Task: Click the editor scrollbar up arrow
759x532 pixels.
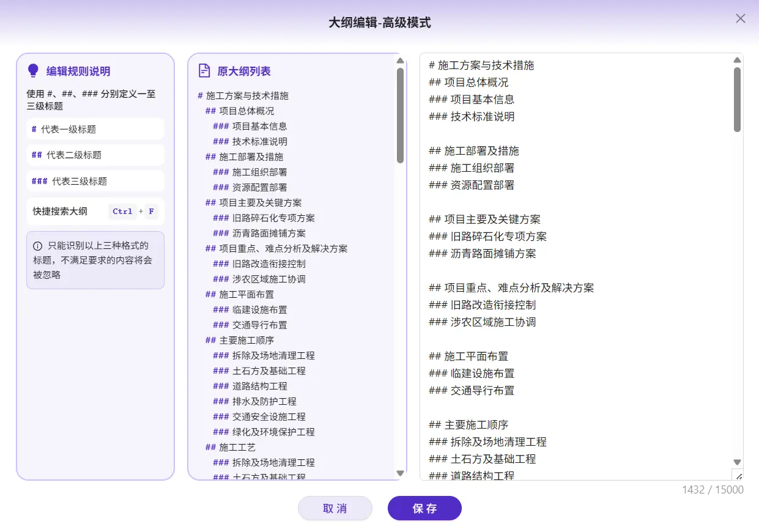Action: tap(737, 60)
